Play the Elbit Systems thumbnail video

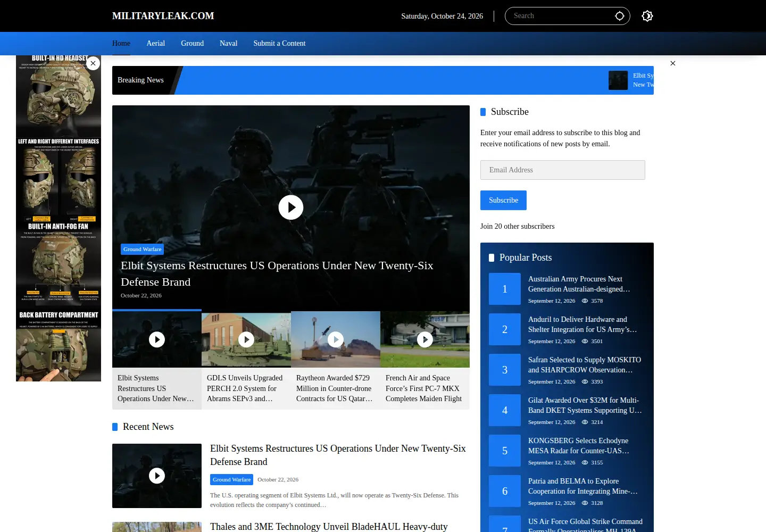coord(157,339)
